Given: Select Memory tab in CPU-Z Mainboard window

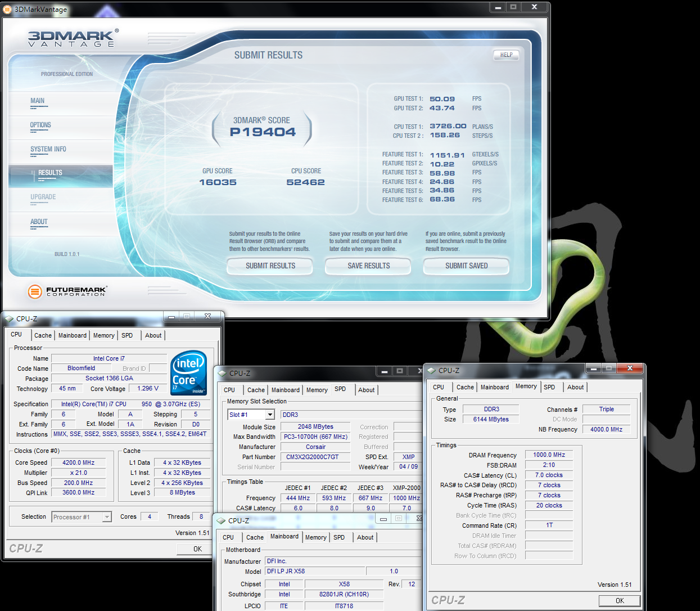Looking at the screenshot, I should [x=316, y=537].
